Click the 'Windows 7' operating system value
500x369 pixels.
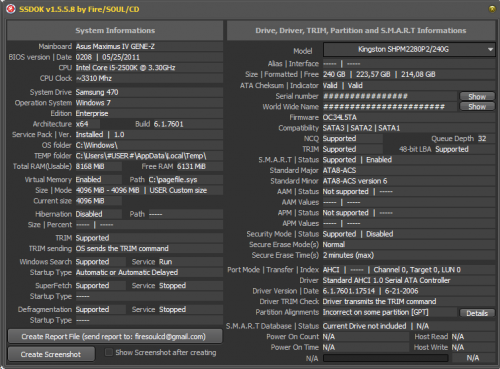[x=93, y=103]
